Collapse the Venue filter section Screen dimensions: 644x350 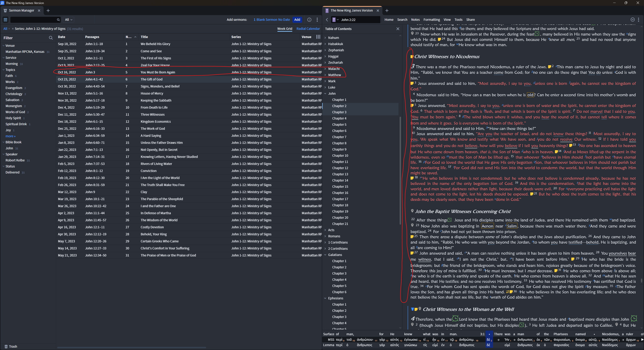tap(4, 46)
